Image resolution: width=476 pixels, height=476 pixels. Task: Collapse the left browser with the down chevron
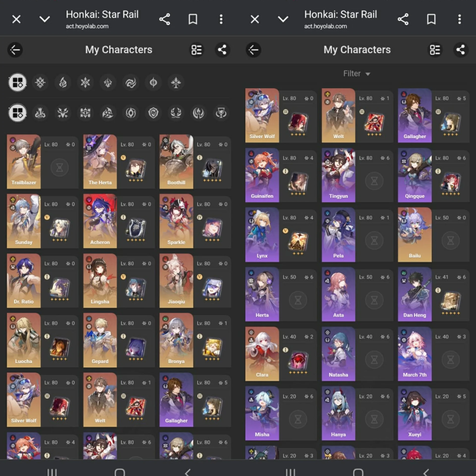45,19
